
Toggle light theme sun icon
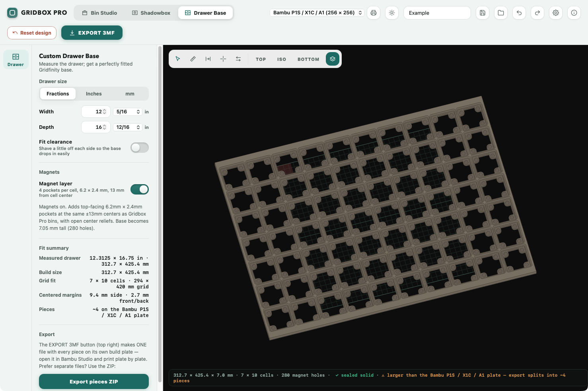tap(392, 13)
